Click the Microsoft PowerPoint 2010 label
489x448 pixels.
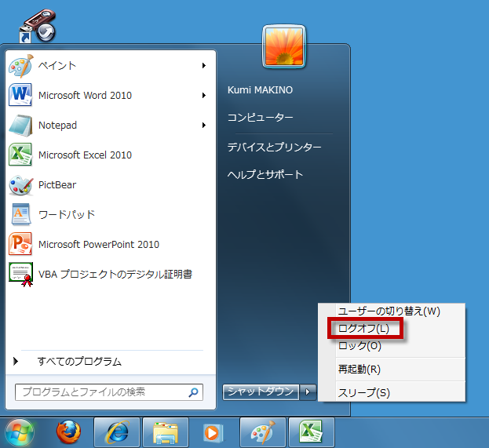click(x=99, y=245)
